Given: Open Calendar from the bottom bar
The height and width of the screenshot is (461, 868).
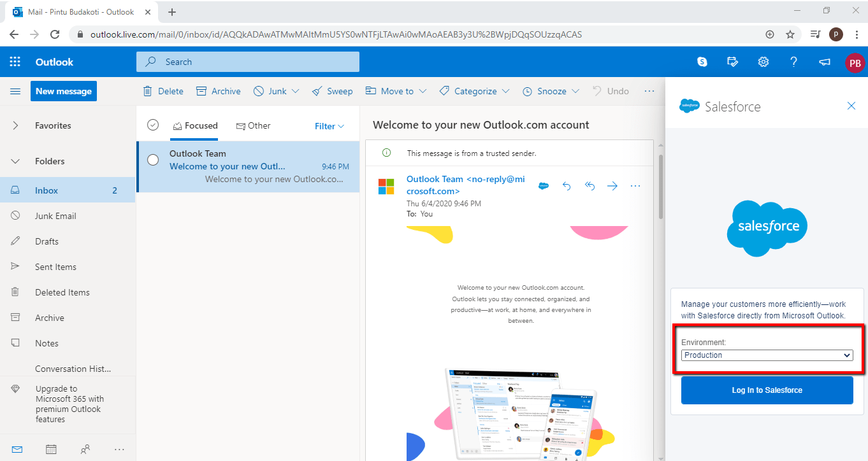Looking at the screenshot, I should click(52, 450).
